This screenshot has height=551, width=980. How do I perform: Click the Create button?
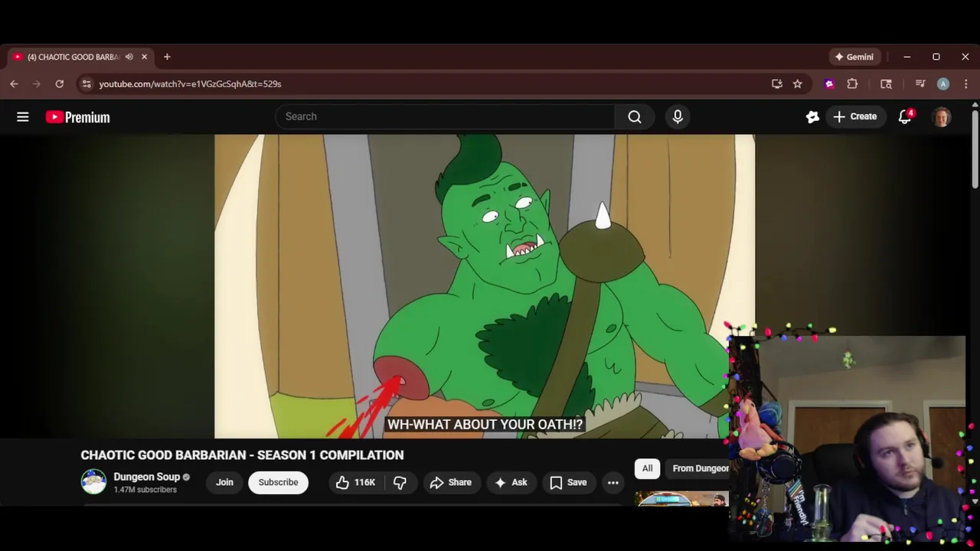(x=855, y=116)
